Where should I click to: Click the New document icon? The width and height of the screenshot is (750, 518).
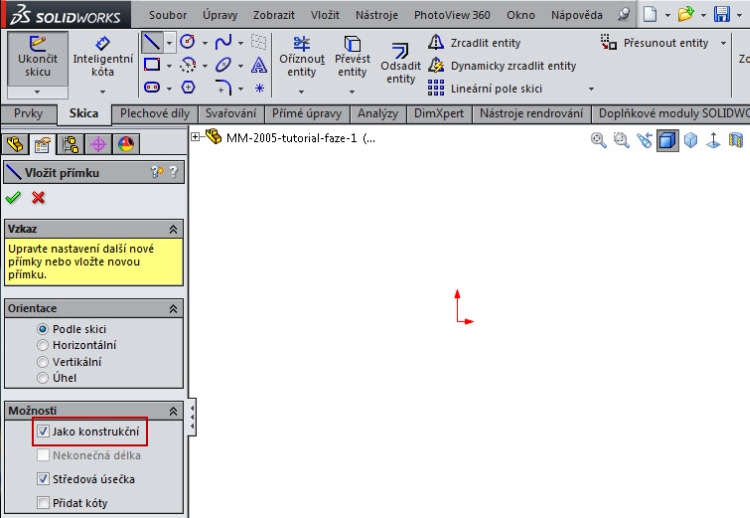[x=650, y=14]
